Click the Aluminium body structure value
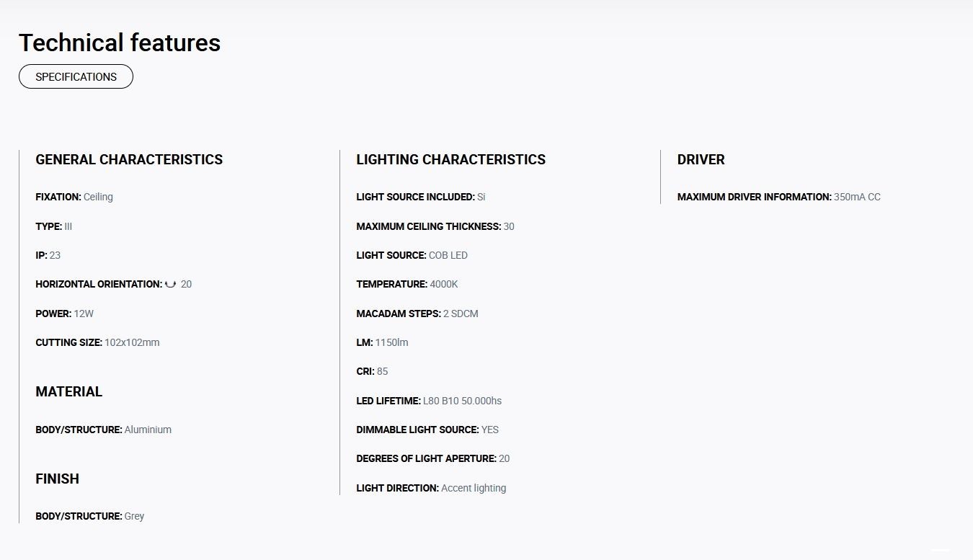973x560 pixels. pyautogui.click(x=148, y=430)
